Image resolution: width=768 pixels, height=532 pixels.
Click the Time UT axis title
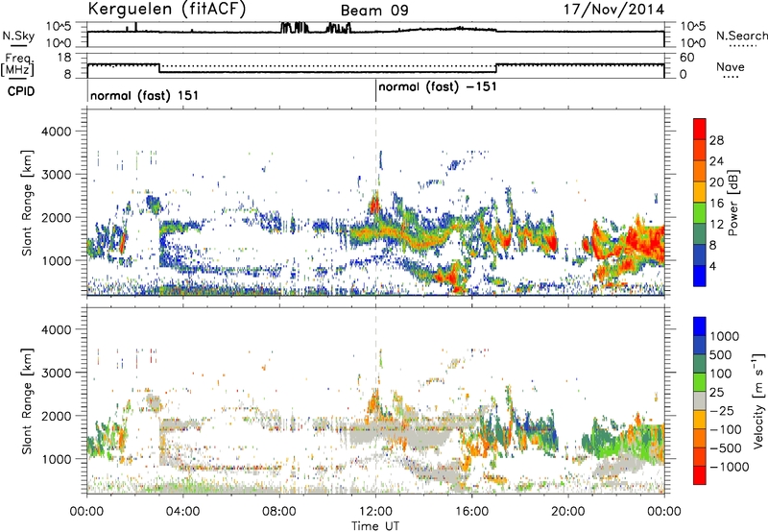tap(375, 526)
